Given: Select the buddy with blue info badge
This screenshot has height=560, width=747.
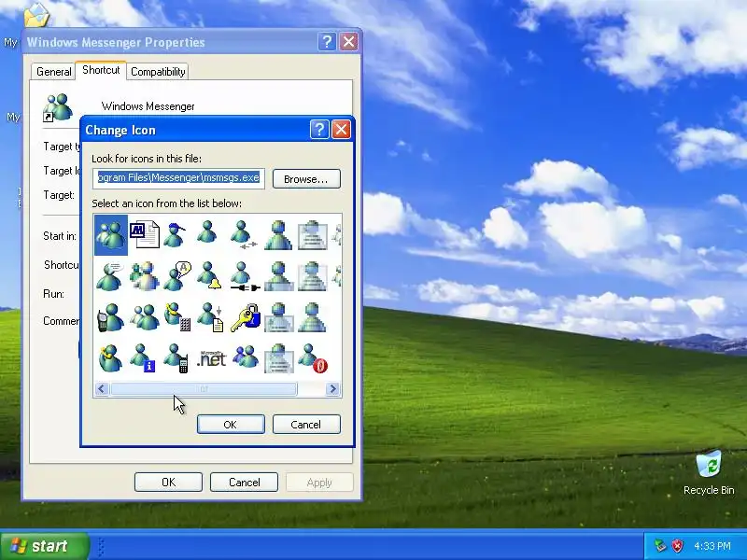Looking at the screenshot, I should coord(143,358).
